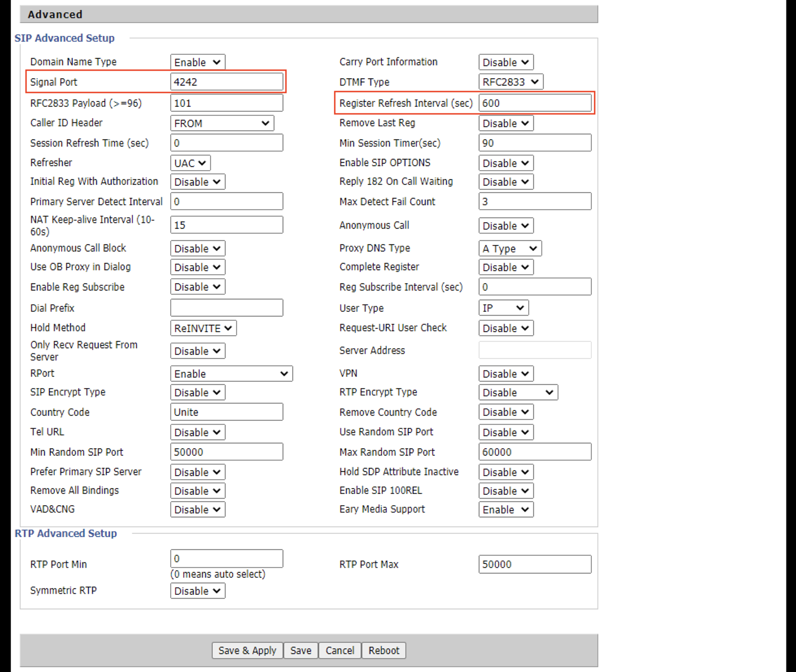Click the 'Advanced' page title text

[x=55, y=14]
